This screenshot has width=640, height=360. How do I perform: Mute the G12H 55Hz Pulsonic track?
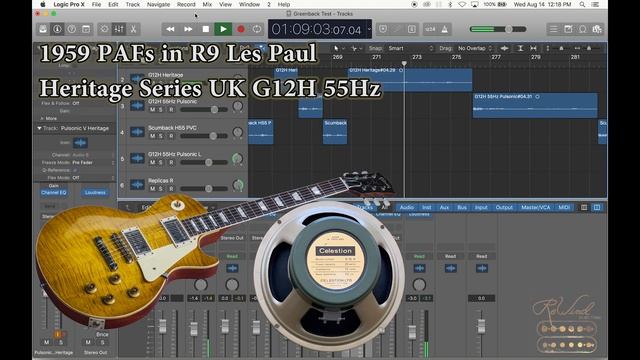pos(153,110)
